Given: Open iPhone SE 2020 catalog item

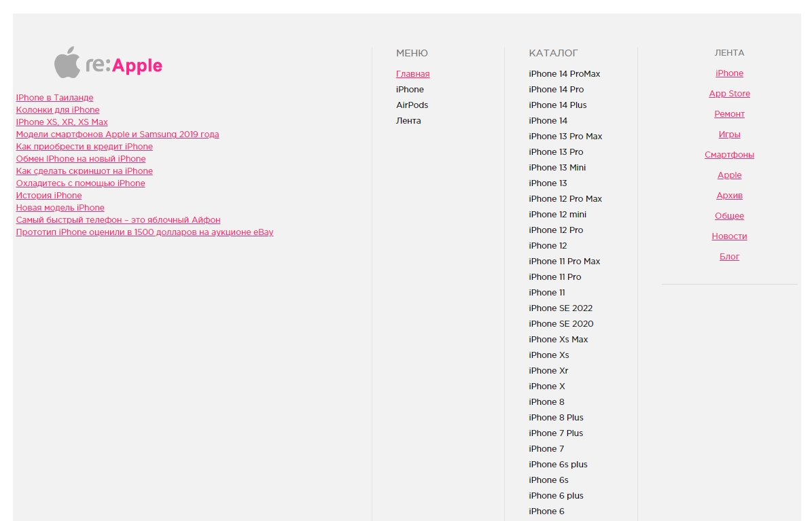Looking at the screenshot, I should click(x=561, y=324).
